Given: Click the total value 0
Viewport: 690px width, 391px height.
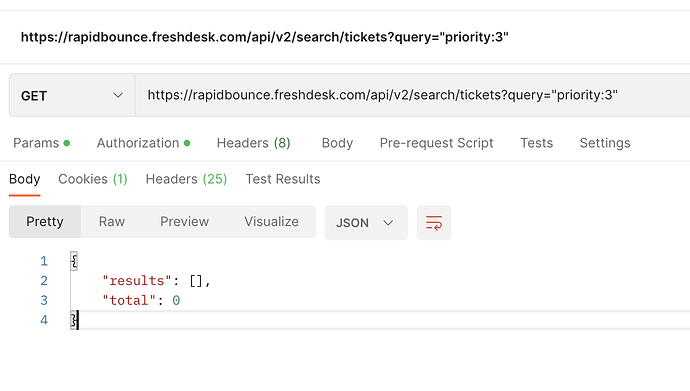Looking at the screenshot, I should [x=176, y=300].
